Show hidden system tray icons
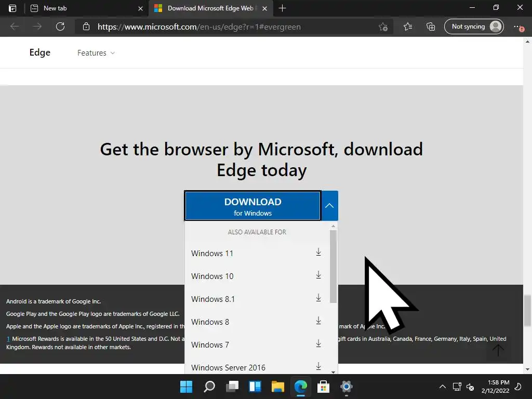The height and width of the screenshot is (399, 532). 443,387
